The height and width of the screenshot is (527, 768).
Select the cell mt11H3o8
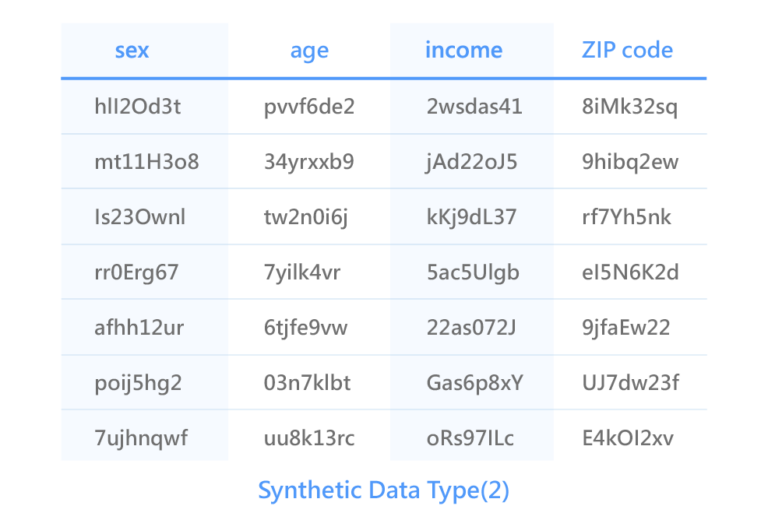click(x=146, y=162)
